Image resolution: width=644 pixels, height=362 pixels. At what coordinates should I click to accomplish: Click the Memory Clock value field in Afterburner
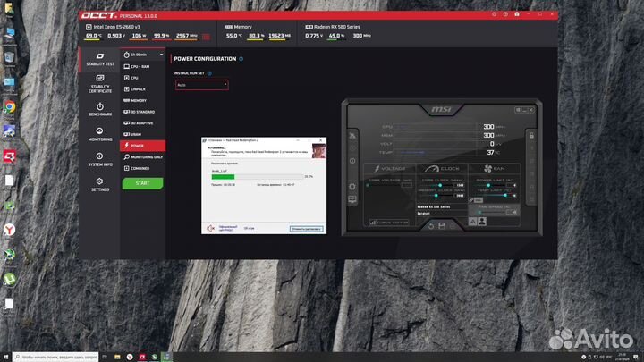click(x=460, y=196)
